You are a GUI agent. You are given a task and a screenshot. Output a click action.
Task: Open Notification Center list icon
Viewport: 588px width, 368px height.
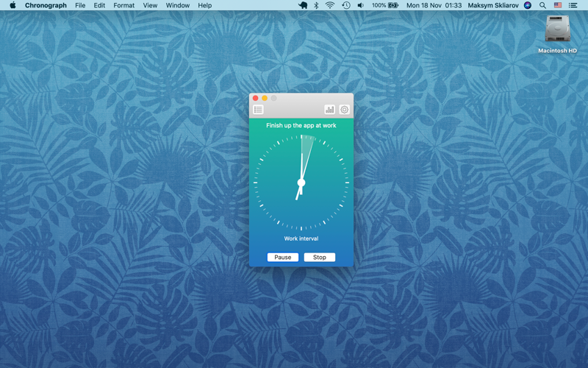point(573,5)
